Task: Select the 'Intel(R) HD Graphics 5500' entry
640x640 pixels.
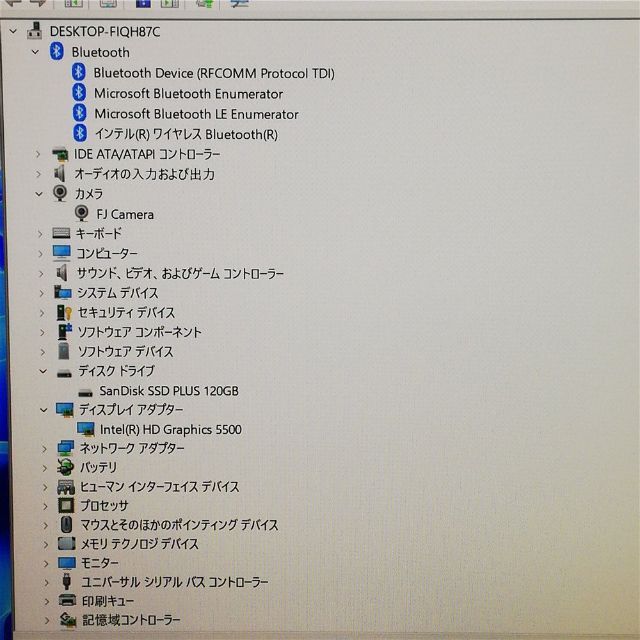Action: 171,429
